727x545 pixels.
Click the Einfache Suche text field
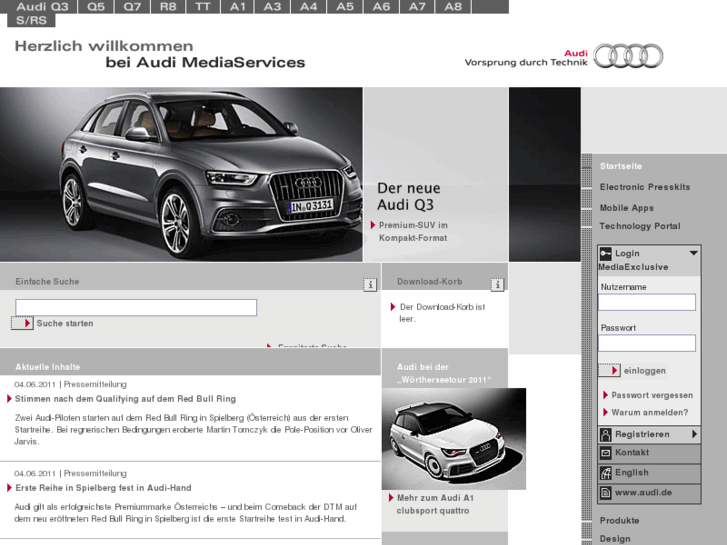click(x=136, y=308)
